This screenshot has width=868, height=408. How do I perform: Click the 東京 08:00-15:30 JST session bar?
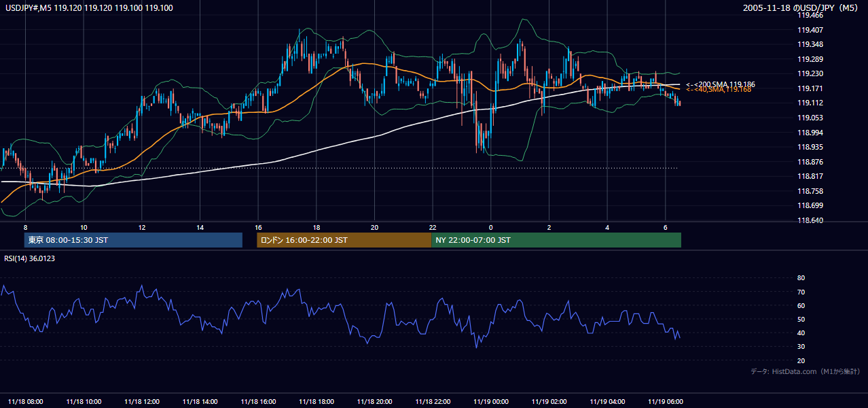(x=133, y=240)
